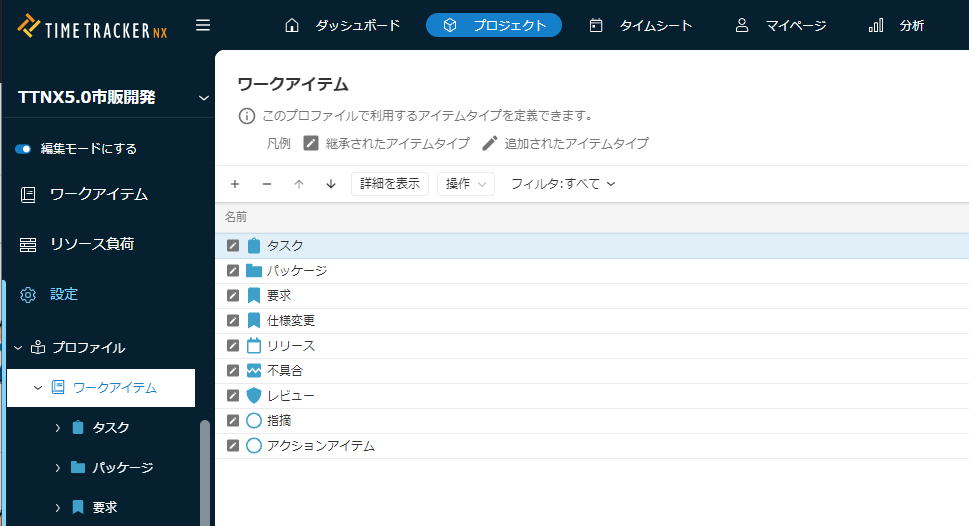Switch to the タイムシート tab
The height and width of the screenshot is (526, 969).
click(640, 25)
